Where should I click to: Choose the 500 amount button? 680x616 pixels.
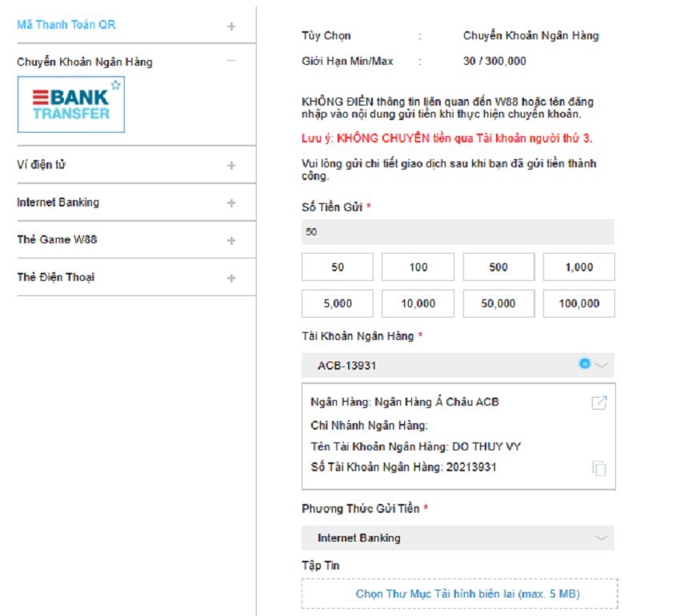click(498, 267)
